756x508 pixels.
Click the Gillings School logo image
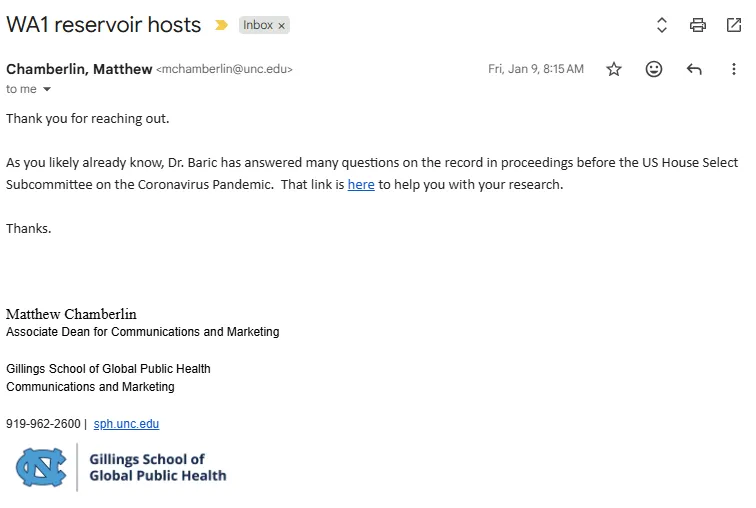coord(121,467)
